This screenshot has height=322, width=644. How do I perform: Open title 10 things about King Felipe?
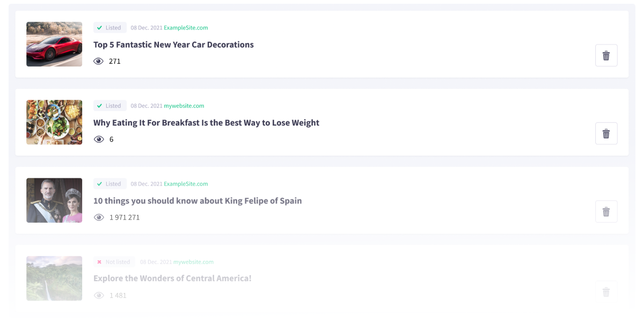pyautogui.click(x=197, y=201)
